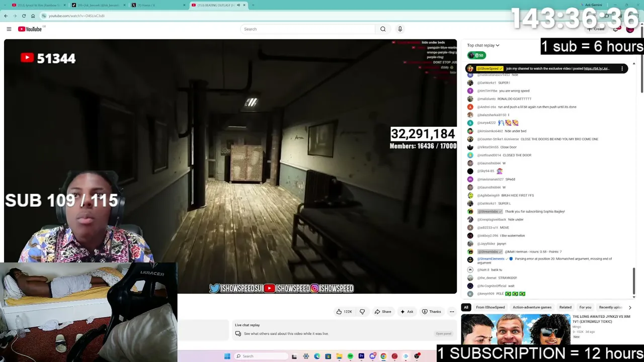Start voice search with the microphone
This screenshot has width=644, height=362.
400,29
